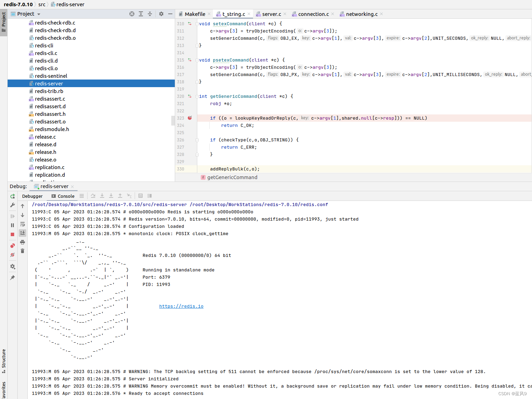Console down arrow for next stack trace
The width and height of the screenshot is (532, 399).
coord(22,215)
